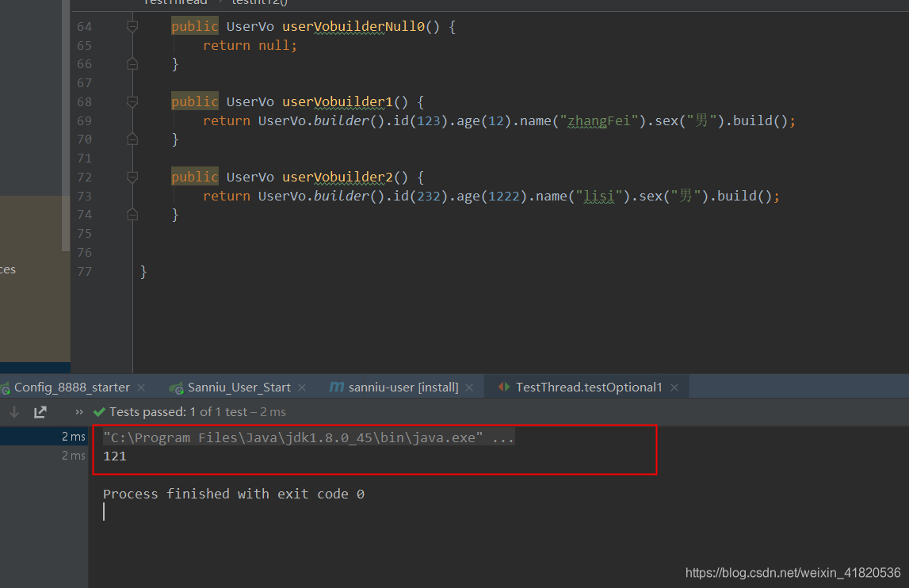Click the export test results icon
Viewport: 909px width, 588px height.
coord(40,412)
